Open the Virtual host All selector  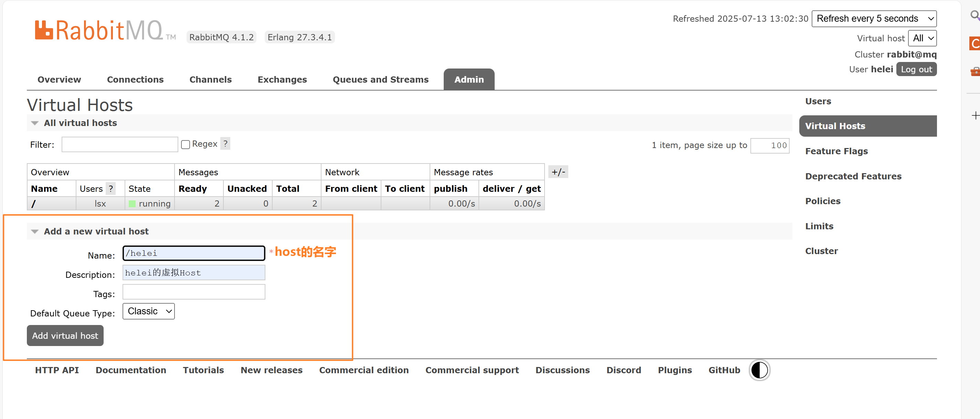point(922,38)
